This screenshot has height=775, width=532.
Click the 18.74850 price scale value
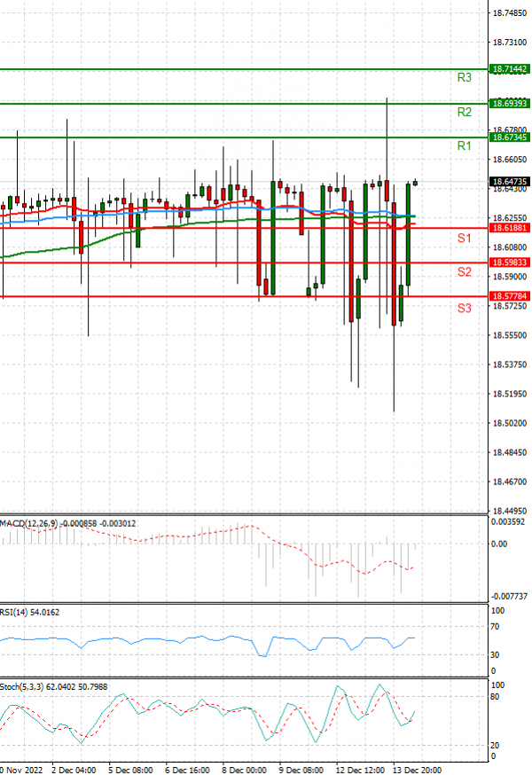click(510, 13)
